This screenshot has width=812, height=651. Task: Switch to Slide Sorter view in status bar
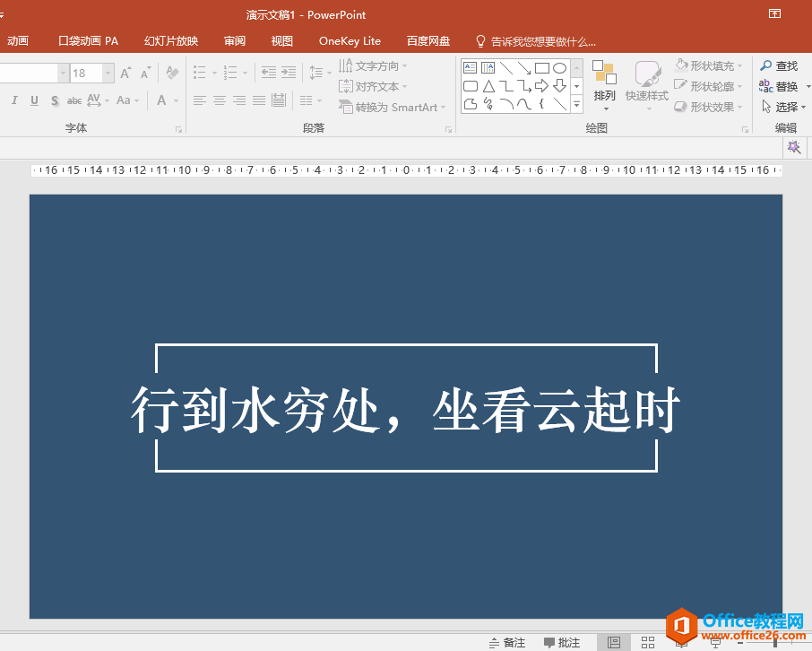tap(647, 642)
